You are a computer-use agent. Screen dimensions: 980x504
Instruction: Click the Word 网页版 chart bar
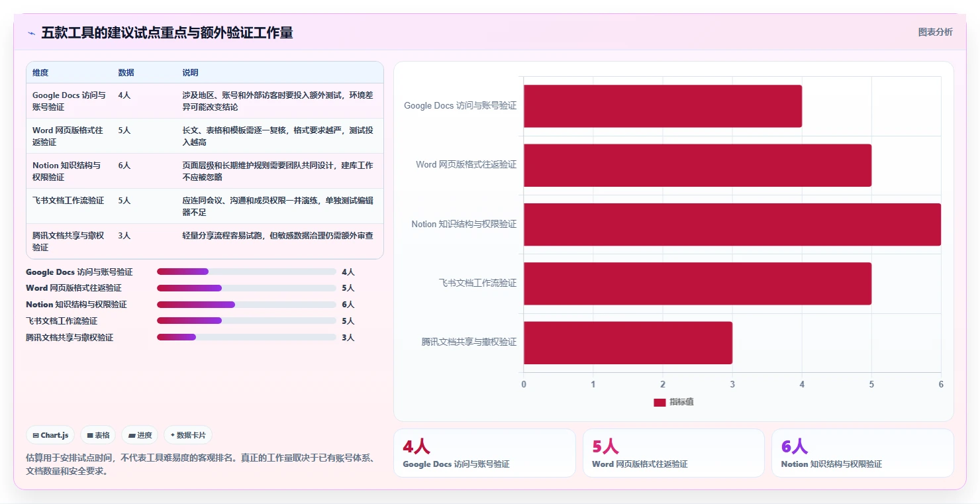pos(697,165)
